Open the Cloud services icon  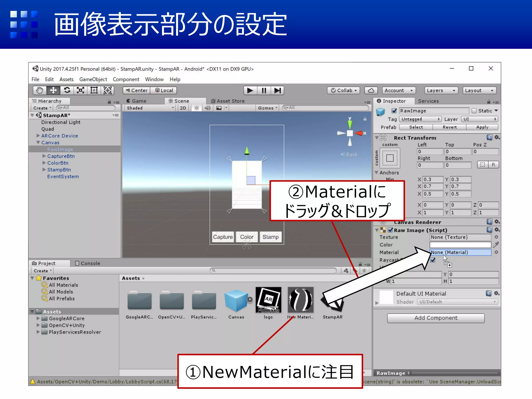coord(371,90)
